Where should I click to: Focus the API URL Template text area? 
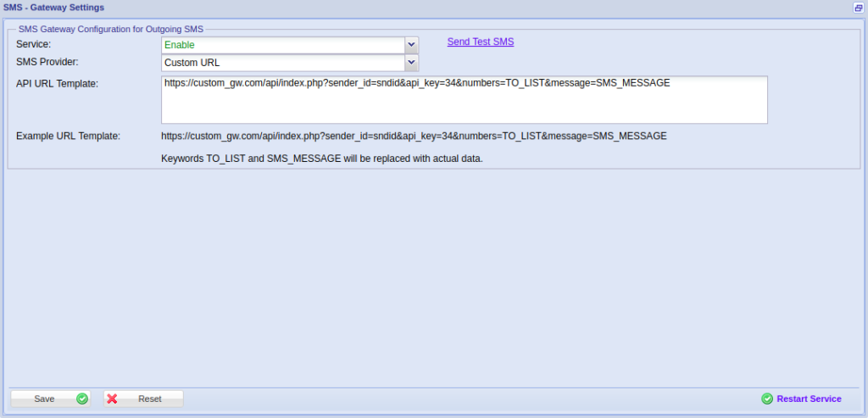[x=464, y=100]
